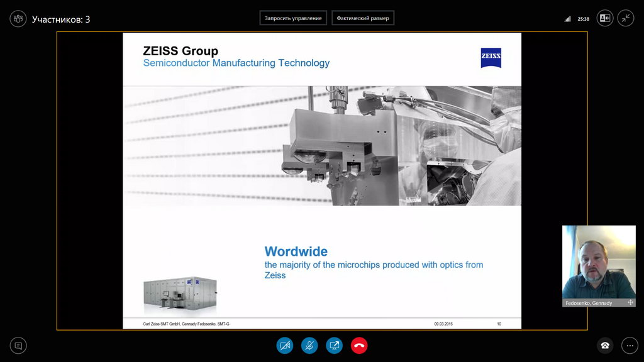Click the 'Fedosenko, Gennady' name label
The height and width of the screenshot is (362, 644).
point(587,302)
